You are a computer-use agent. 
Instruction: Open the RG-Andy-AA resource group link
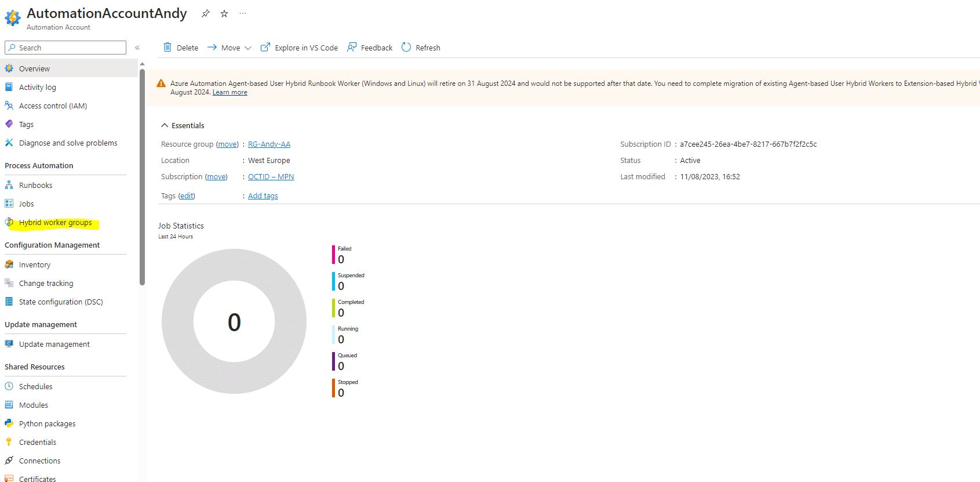(269, 144)
